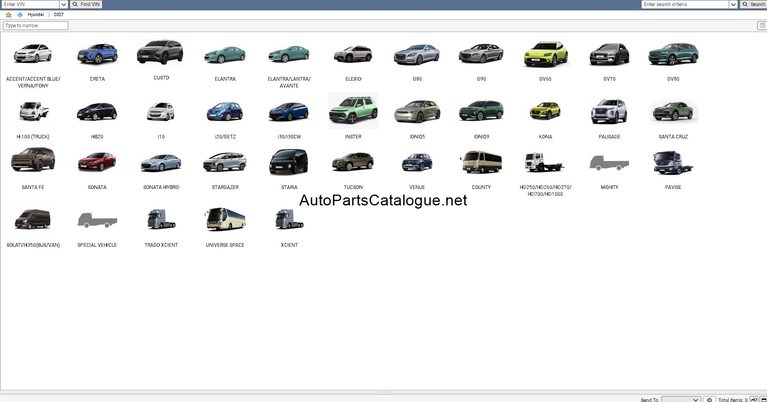Click the 2007 breadcrumb entry
This screenshot has height=402, width=767.
click(59, 15)
